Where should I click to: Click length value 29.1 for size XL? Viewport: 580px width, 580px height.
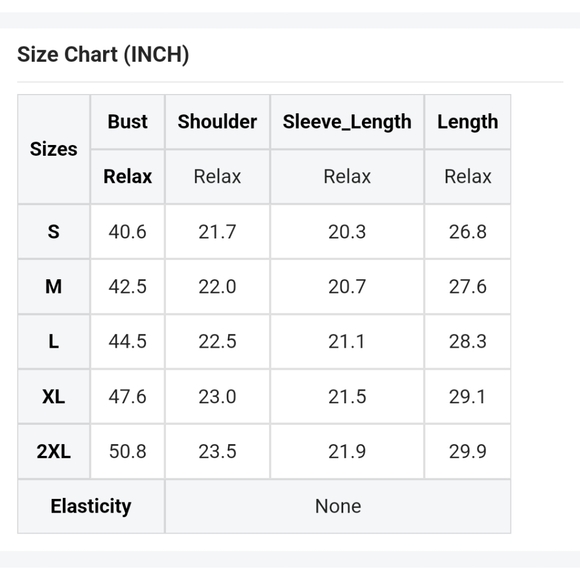(468, 397)
